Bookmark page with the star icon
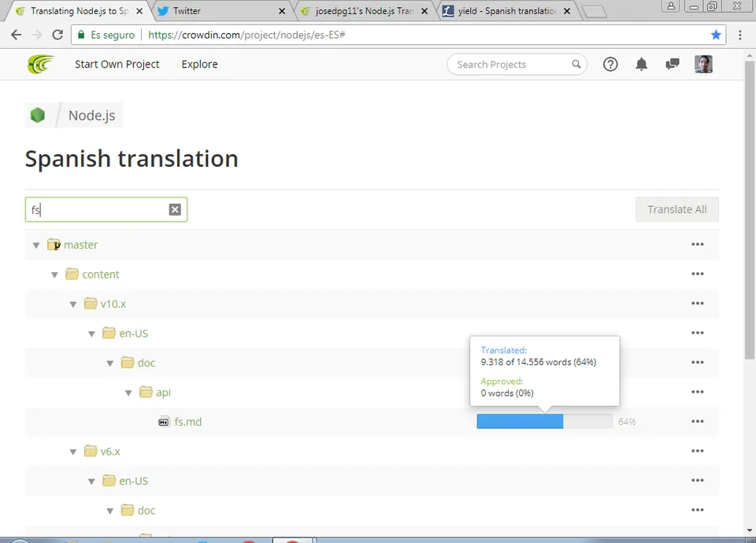Screen dimensions: 756x543 (716, 35)
